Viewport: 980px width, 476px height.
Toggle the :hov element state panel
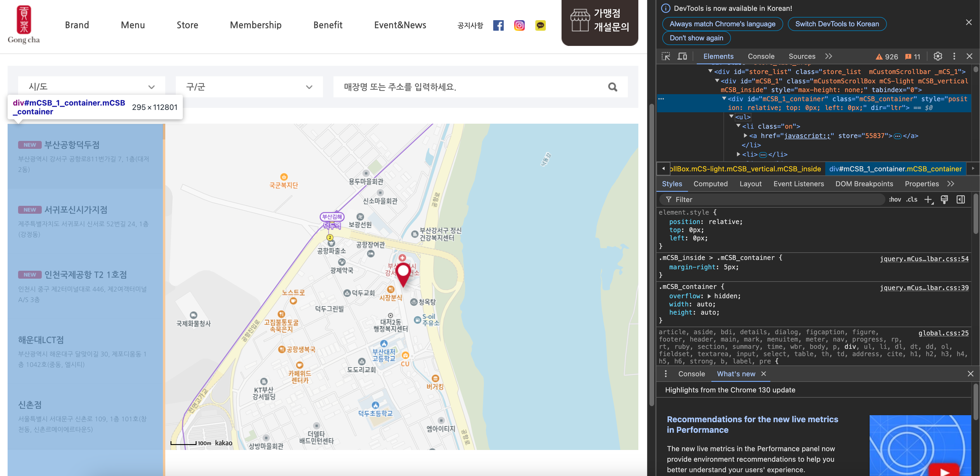click(x=895, y=199)
